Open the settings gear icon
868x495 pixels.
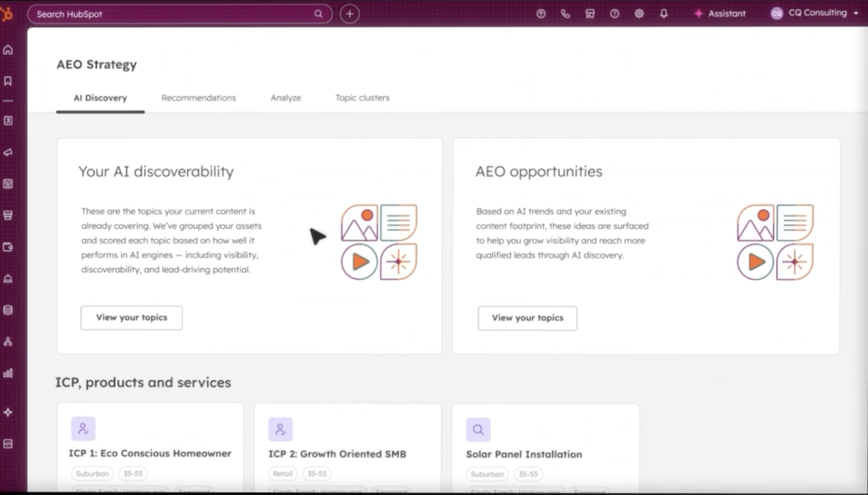pyautogui.click(x=639, y=14)
